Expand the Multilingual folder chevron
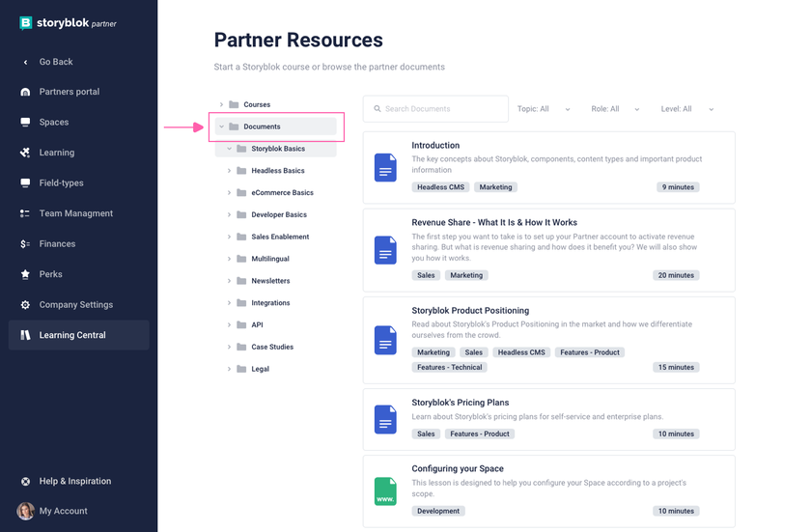This screenshot has height=532, width=811. click(x=229, y=259)
